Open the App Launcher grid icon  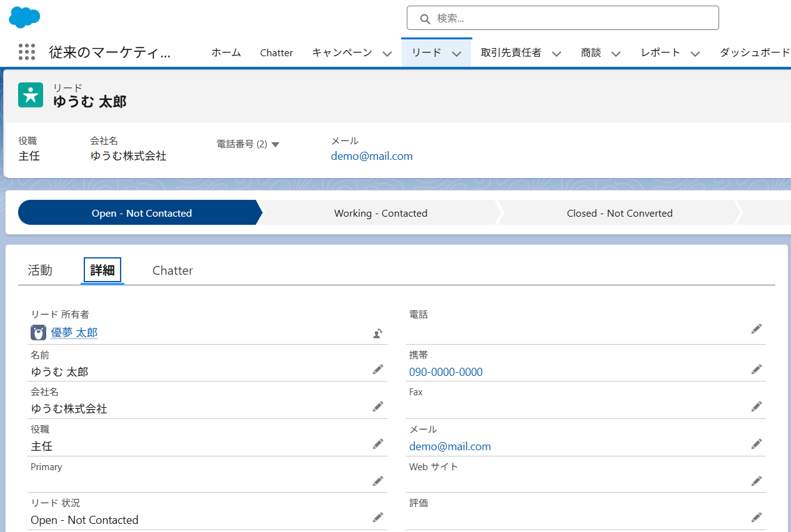click(x=27, y=52)
